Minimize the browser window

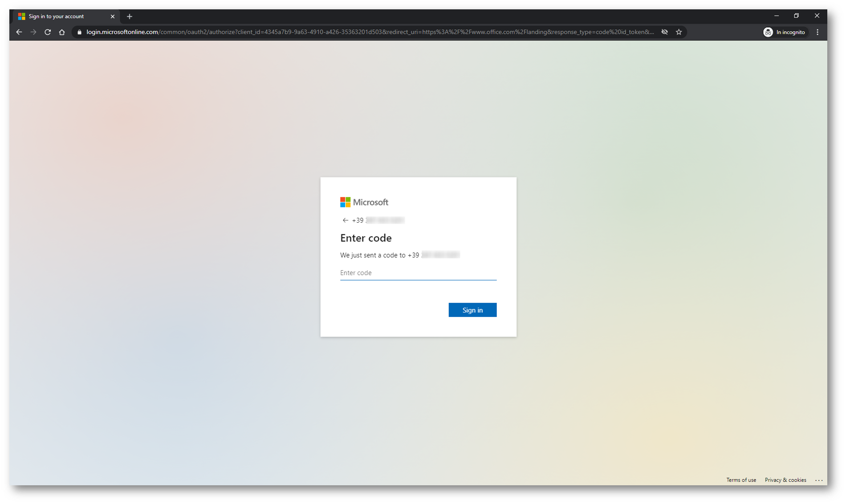click(x=777, y=16)
